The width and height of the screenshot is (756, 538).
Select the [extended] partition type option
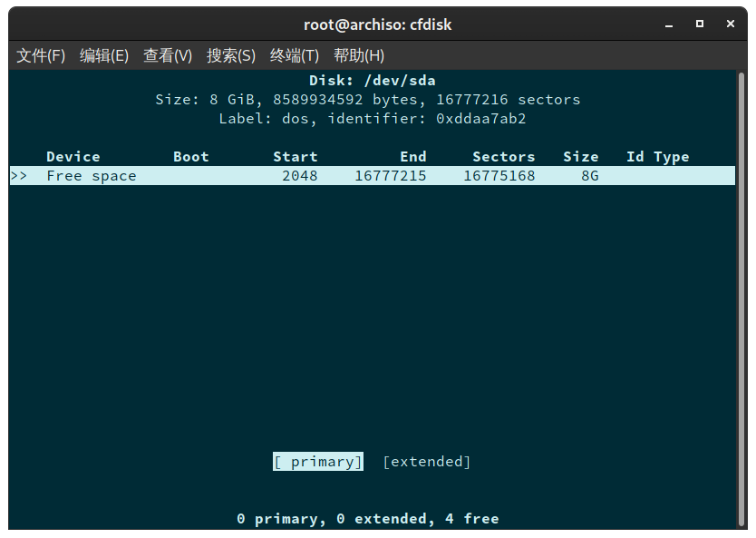coord(426,461)
